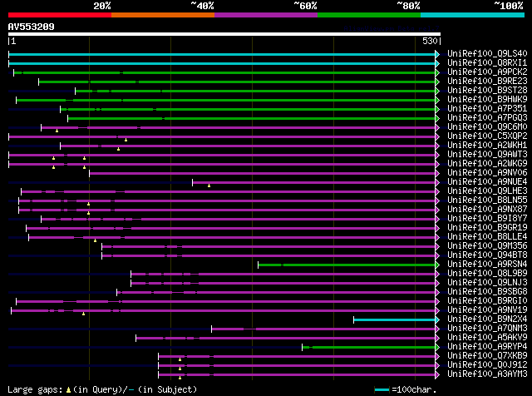
Task: Click the UniRef100_Q8RXI1 label
Action: 487,62
